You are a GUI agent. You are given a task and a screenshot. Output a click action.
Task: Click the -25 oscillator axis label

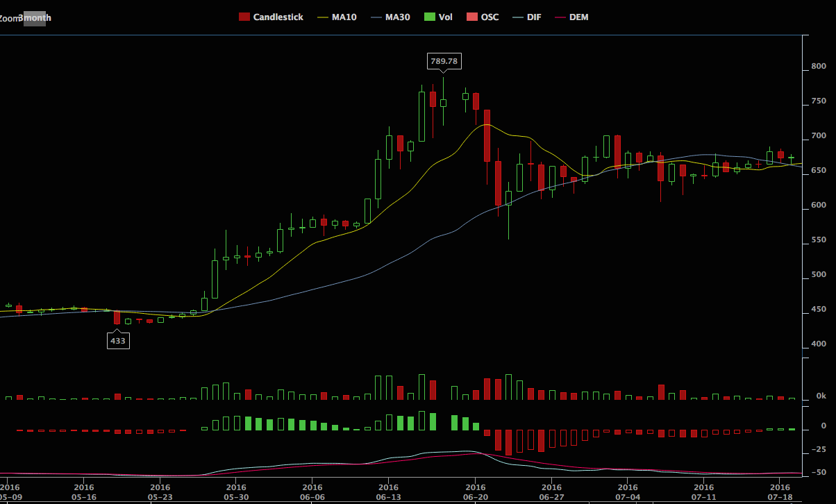tap(819, 451)
